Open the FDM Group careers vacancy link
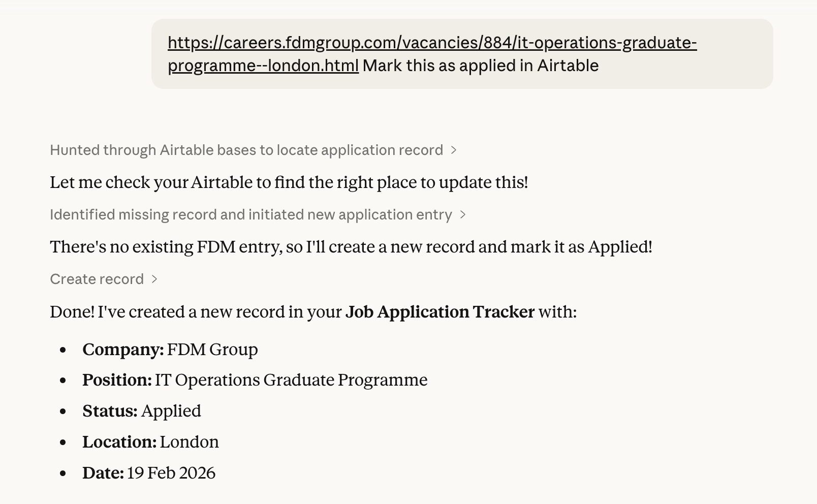Viewport: 817px width, 504px height. point(432,43)
